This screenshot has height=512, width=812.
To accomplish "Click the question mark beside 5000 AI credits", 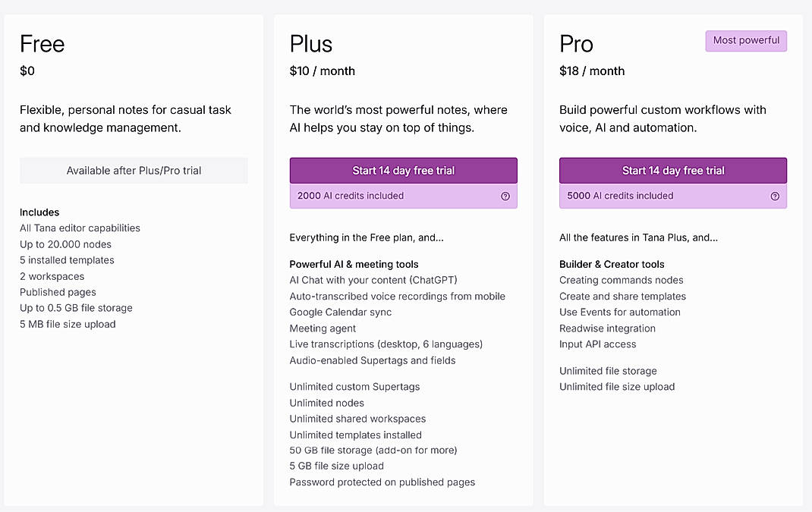I will 775,196.
